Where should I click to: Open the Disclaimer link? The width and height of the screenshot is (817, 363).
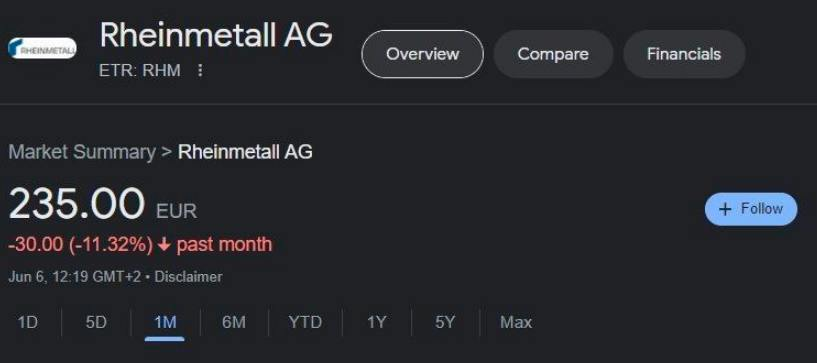point(188,277)
